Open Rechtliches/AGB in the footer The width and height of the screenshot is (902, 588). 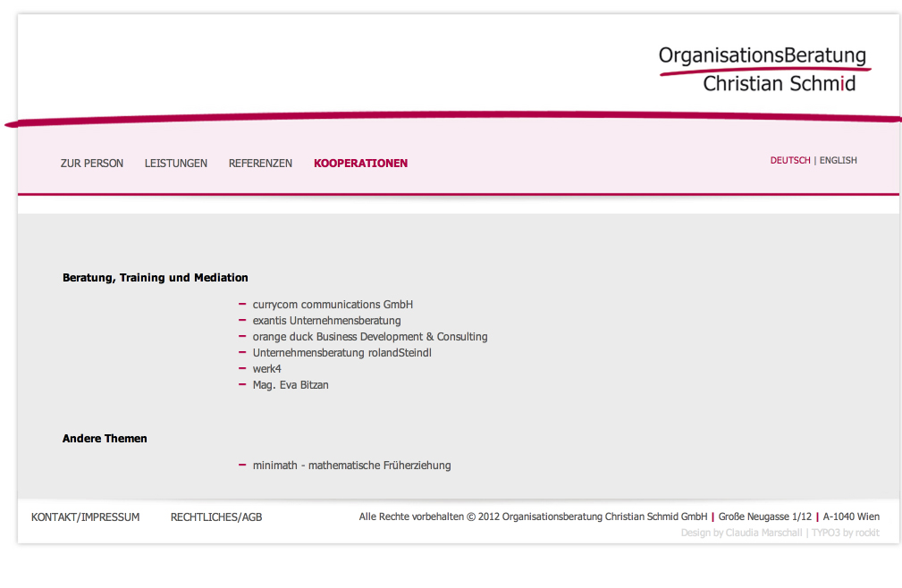216,517
